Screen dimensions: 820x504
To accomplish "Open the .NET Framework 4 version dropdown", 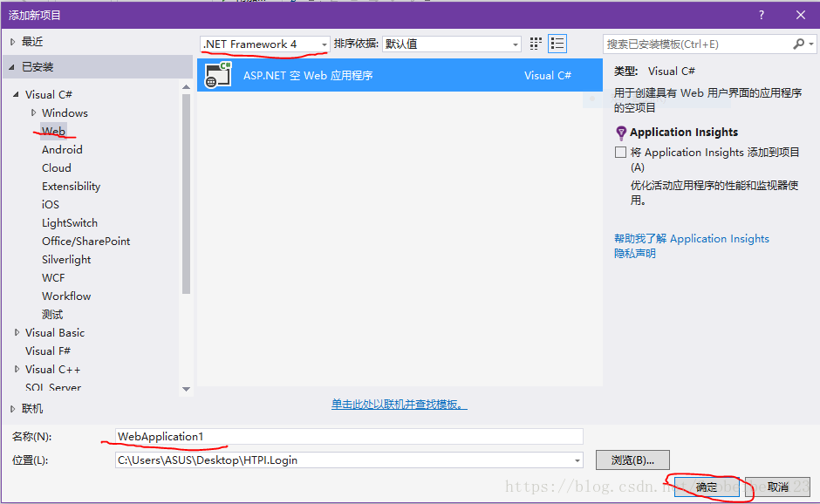I will click(x=264, y=44).
